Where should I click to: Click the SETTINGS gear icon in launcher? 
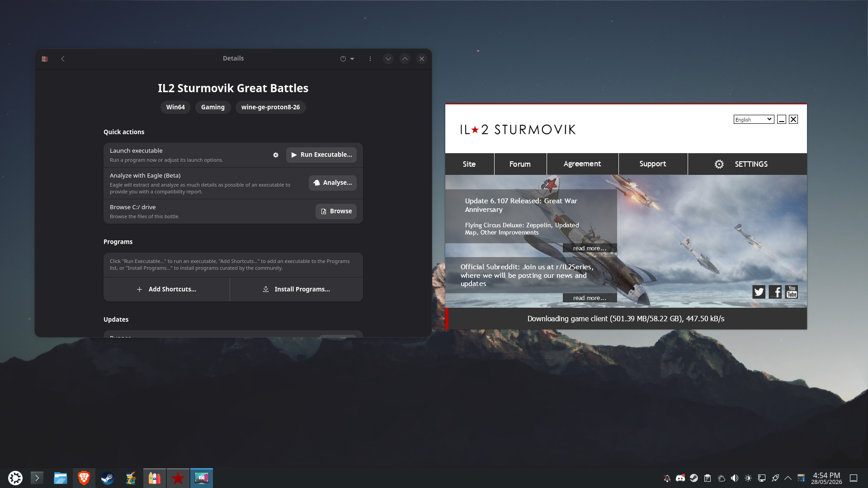click(x=719, y=164)
